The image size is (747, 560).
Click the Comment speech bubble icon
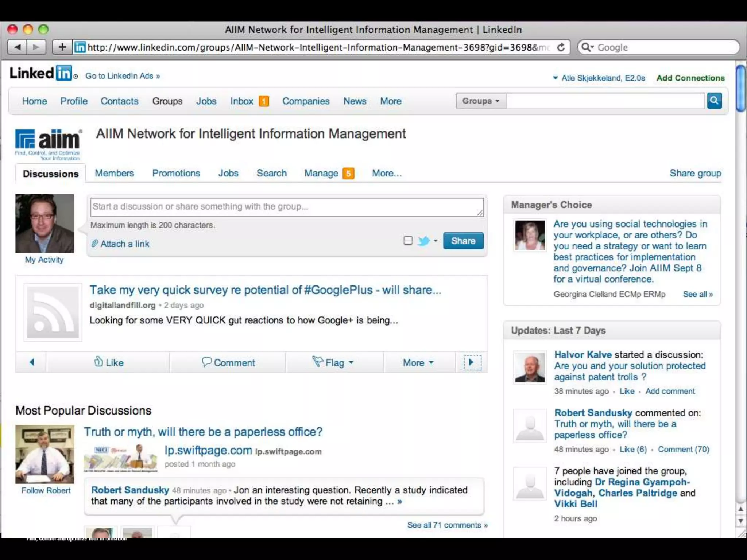click(206, 362)
